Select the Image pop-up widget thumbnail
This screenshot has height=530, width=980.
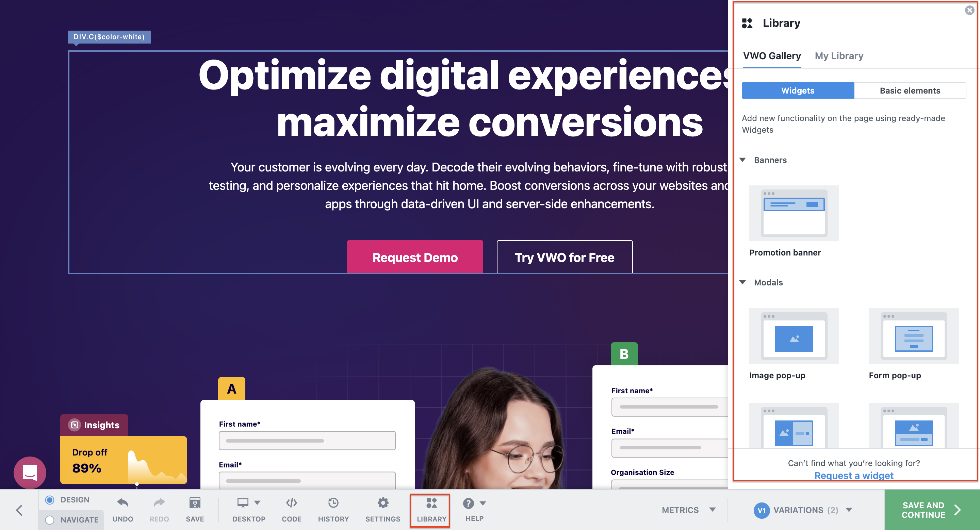tap(794, 336)
